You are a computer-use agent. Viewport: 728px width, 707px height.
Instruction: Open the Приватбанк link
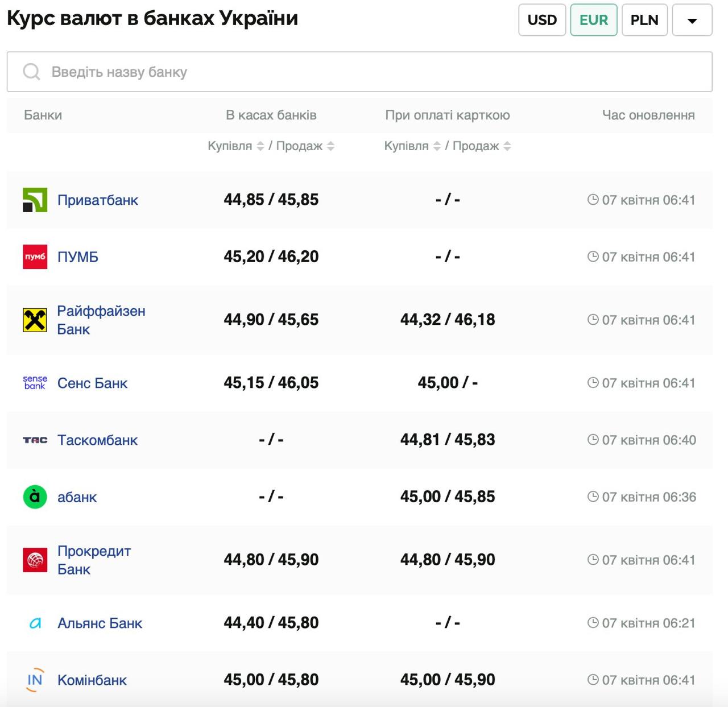pyautogui.click(x=98, y=200)
